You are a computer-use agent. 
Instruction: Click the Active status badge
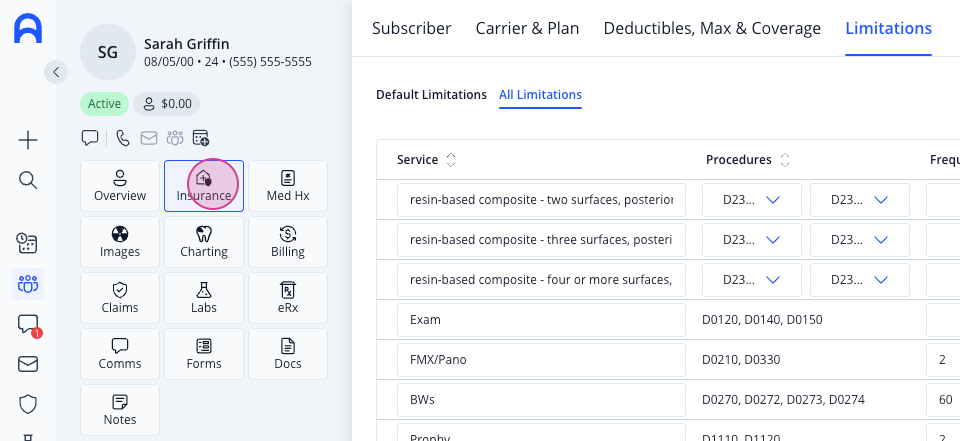[104, 104]
